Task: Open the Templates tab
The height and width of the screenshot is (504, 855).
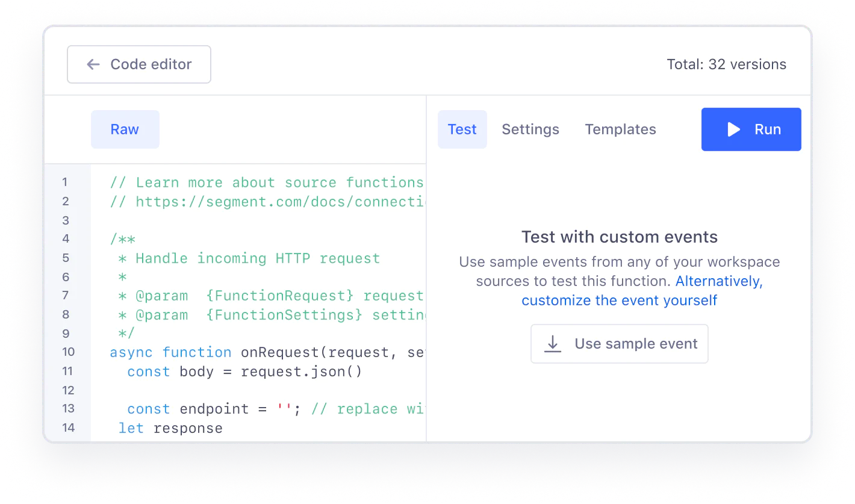Action: (x=620, y=129)
